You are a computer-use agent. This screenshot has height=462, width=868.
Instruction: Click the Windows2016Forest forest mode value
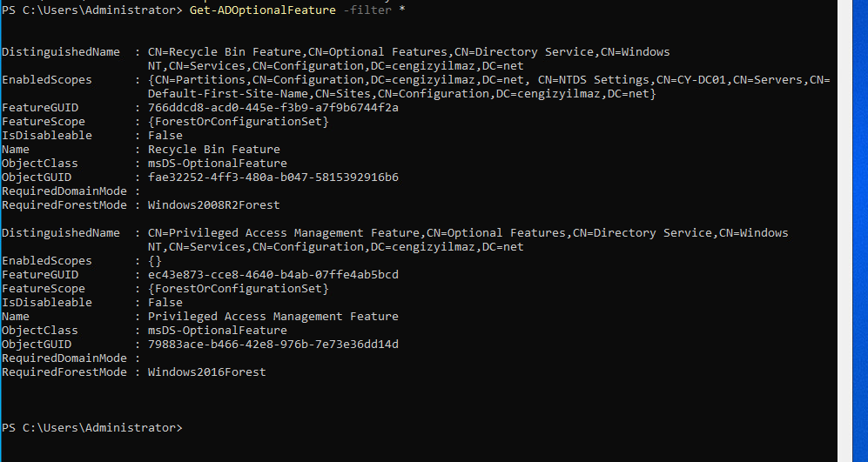pos(206,372)
